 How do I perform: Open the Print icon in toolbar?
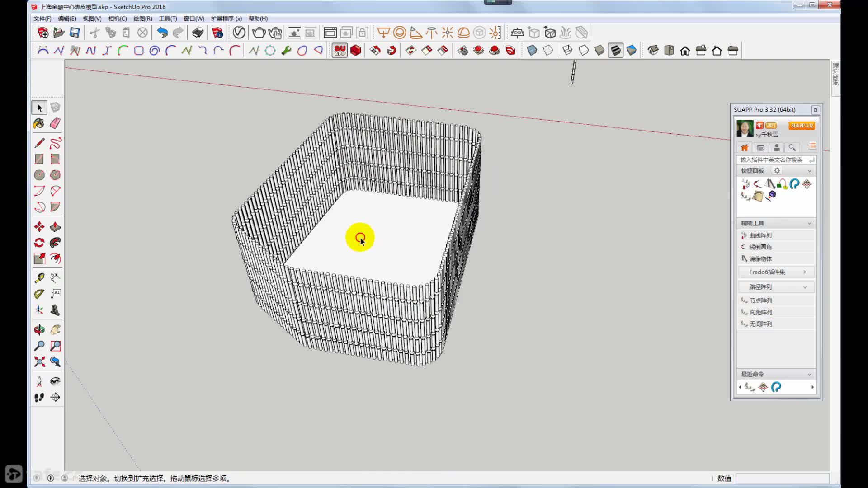198,33
